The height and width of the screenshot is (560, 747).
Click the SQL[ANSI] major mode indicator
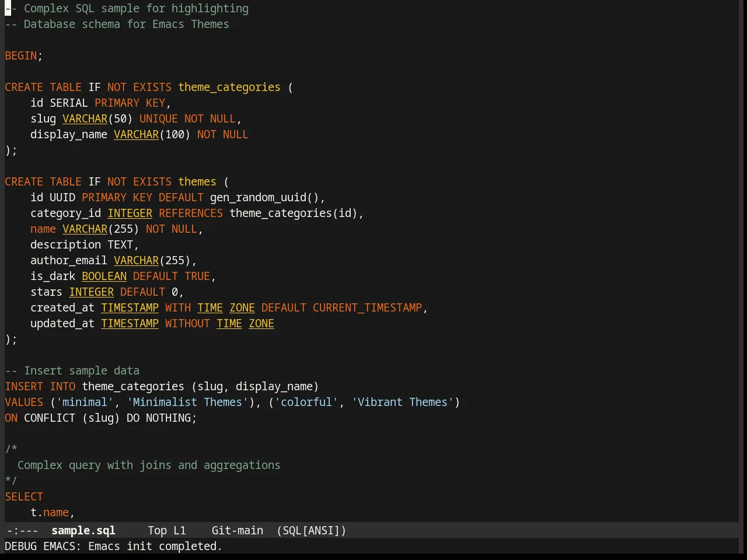(x=312, y=530)
